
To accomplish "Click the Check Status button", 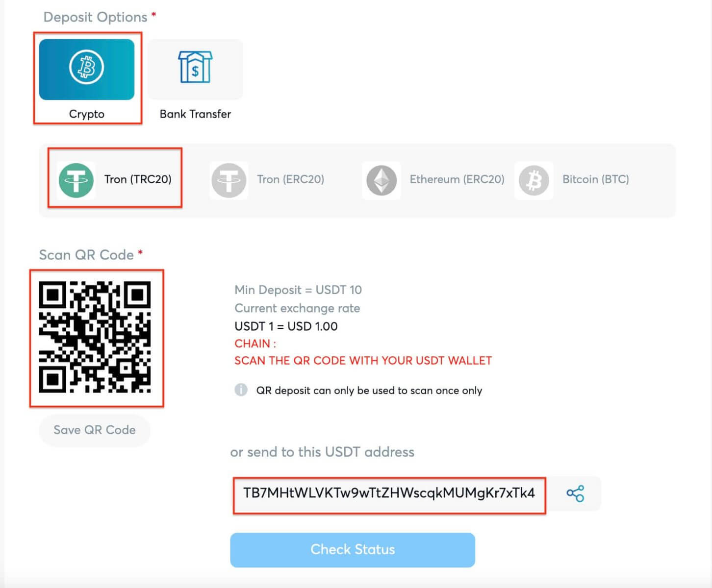I will pos(353,550).
